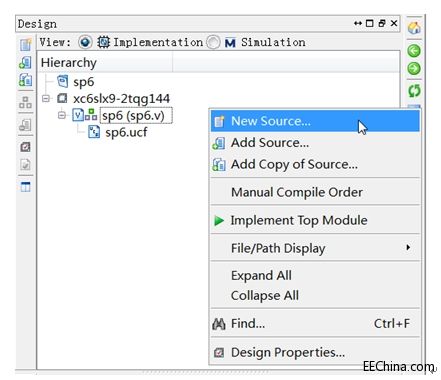Click the Hierarchy column header

(x=105, y=62)
